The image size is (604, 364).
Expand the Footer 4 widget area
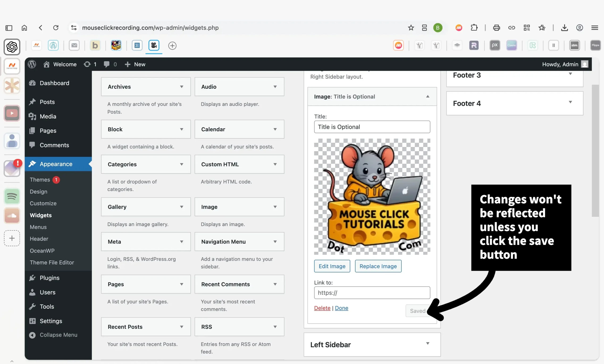[570, 102]
